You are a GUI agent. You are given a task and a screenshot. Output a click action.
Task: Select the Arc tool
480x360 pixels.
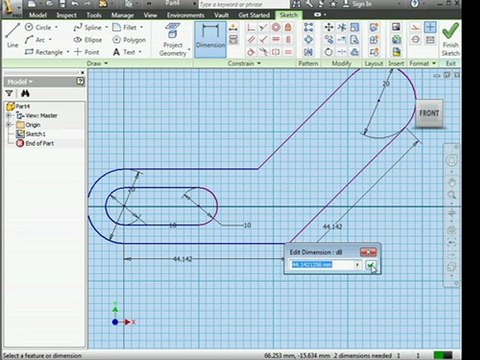pyautogui.click(x=35, y=40)
